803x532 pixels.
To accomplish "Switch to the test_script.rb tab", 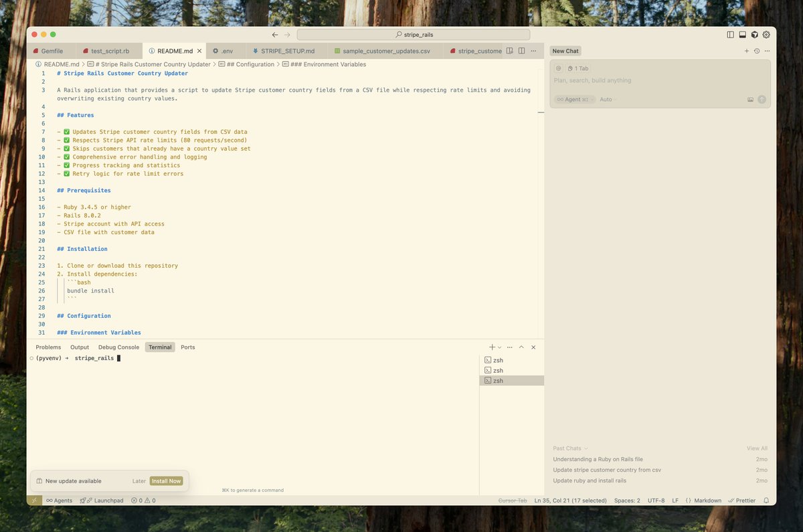I will tap(109, 51).
